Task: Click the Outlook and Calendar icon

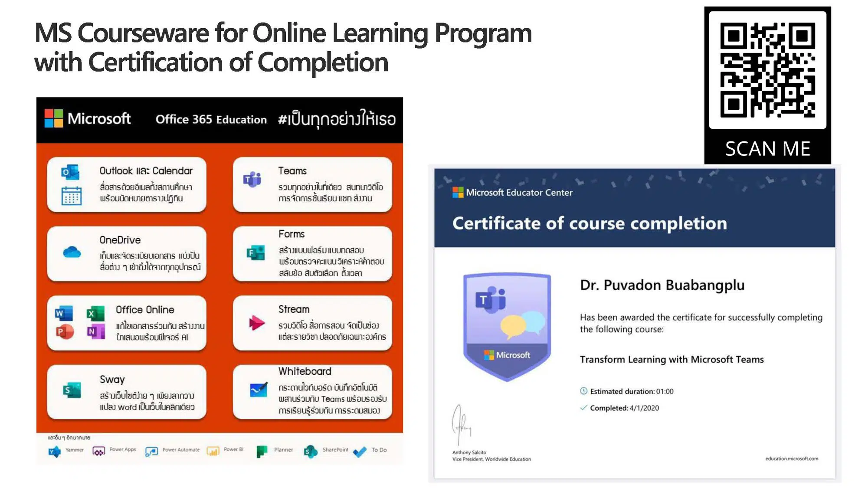Action: [71, 175]
